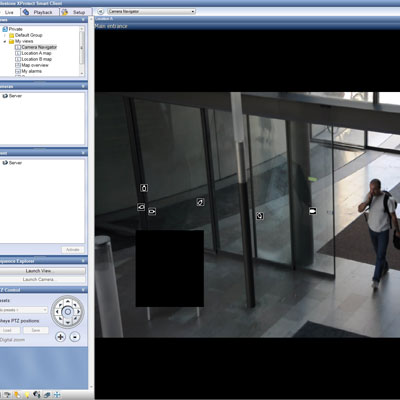Click the Load PTZ positions button

point(10,330)
